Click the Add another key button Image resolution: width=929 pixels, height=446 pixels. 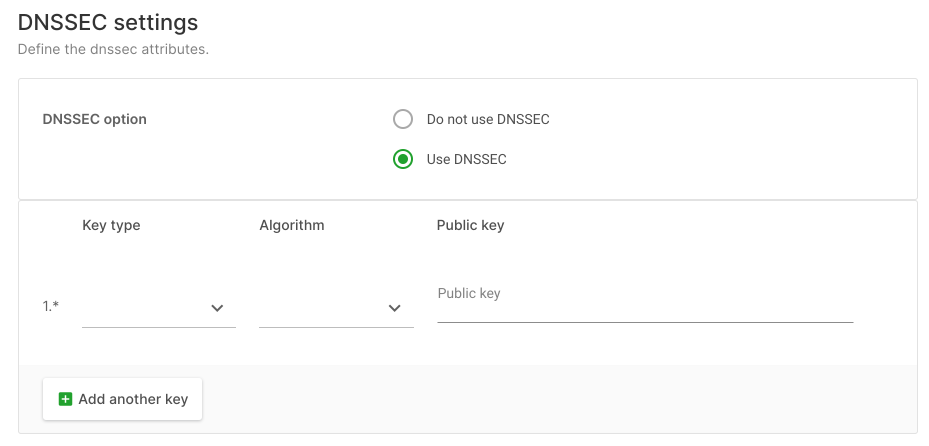click(x=123, y=399)
